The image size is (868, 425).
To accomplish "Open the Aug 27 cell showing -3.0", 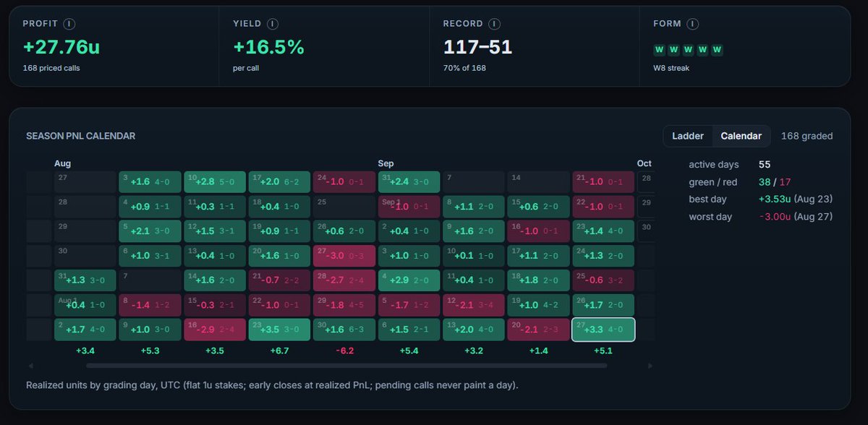I will [344, 256].
